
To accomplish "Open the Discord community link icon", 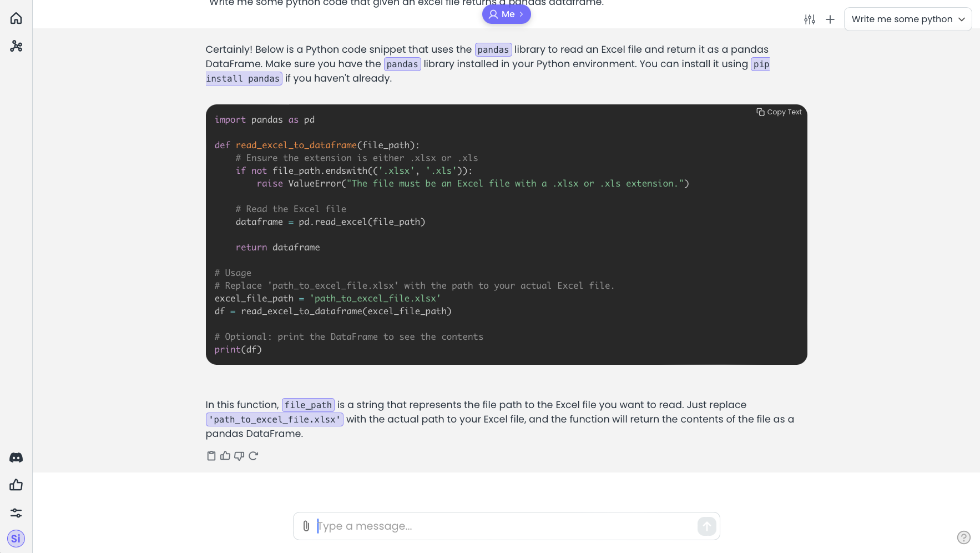I will click(16, 458).
